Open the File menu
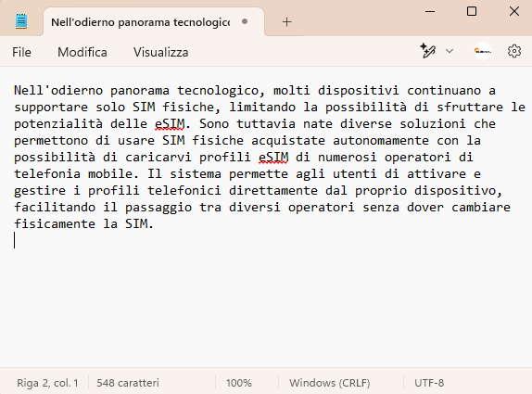This screenshot has width=532, height=394. pyautogui.click(x=21, y=52)
